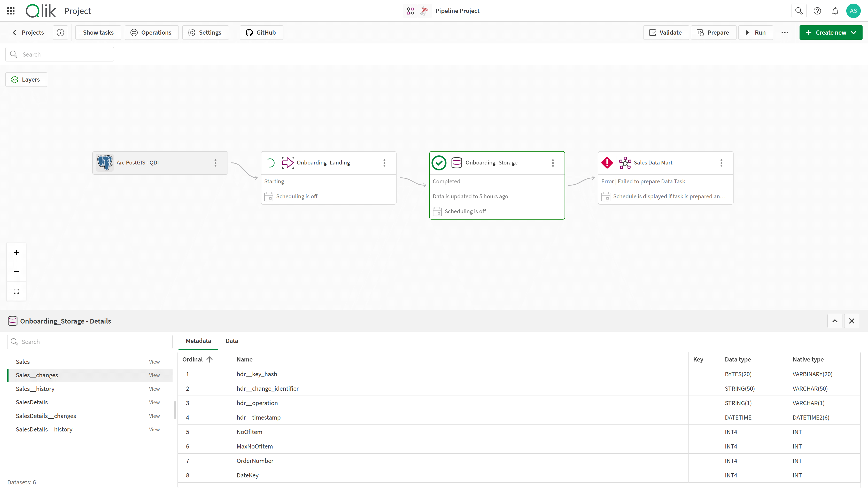
Task: Go back to Projects
Action: (x=28, y=32)
